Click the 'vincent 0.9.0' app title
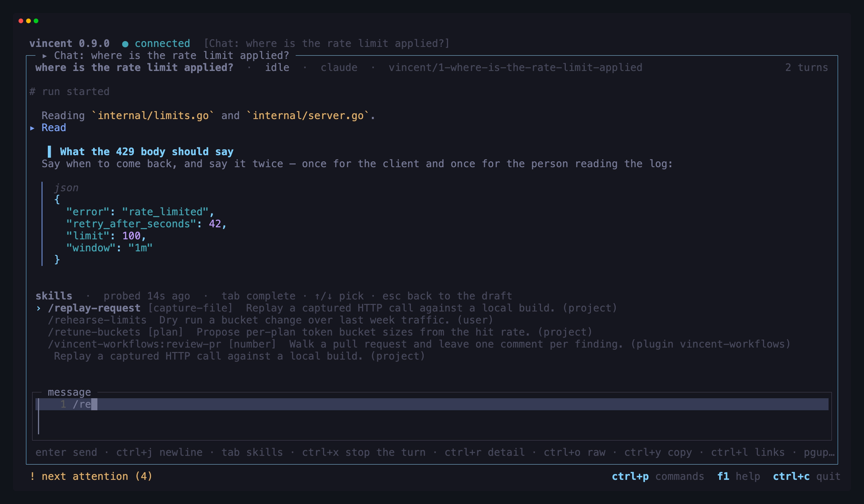864x504 pixels. (x=69, y=44)
